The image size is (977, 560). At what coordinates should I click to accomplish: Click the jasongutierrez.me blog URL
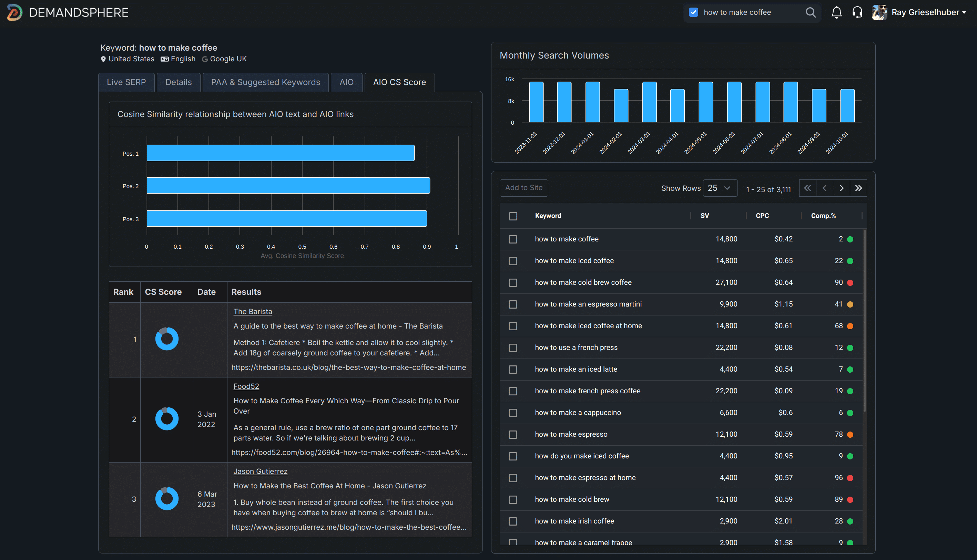(349, 527)
